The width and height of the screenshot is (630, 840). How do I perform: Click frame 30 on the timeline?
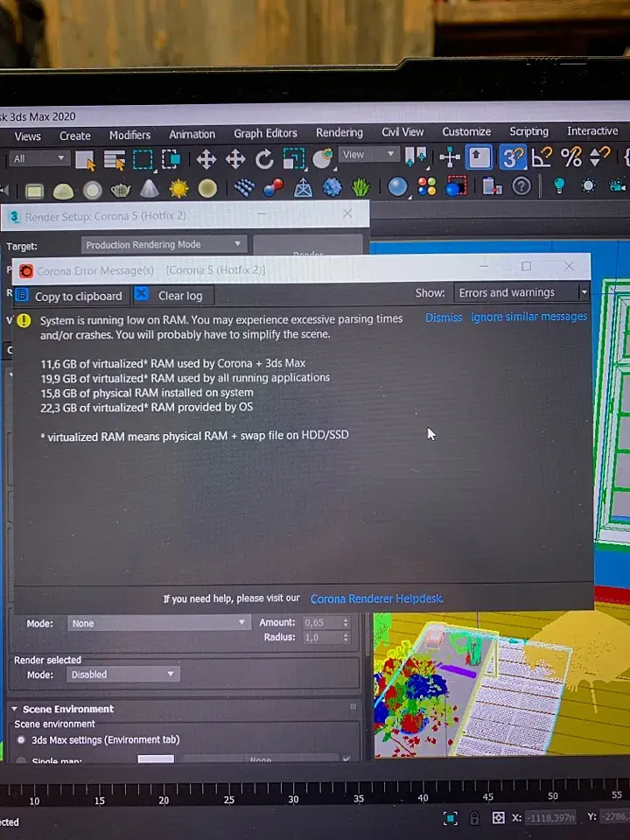click(x=293, y=799)
